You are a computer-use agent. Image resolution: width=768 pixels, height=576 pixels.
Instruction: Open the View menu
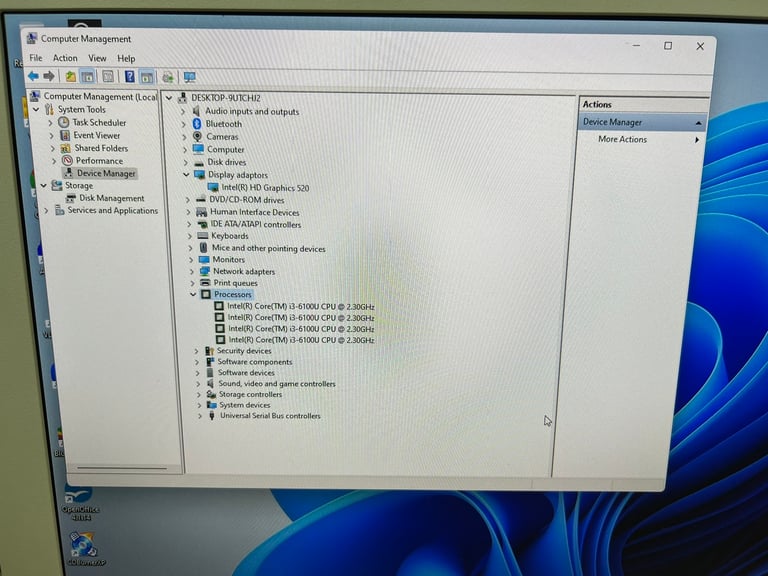click(97, 58)
